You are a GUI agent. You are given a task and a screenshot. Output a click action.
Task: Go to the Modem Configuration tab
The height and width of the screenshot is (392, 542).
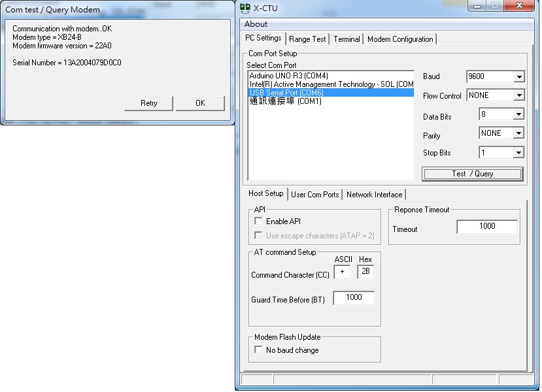pyautogui.click(x=400, y=39)
